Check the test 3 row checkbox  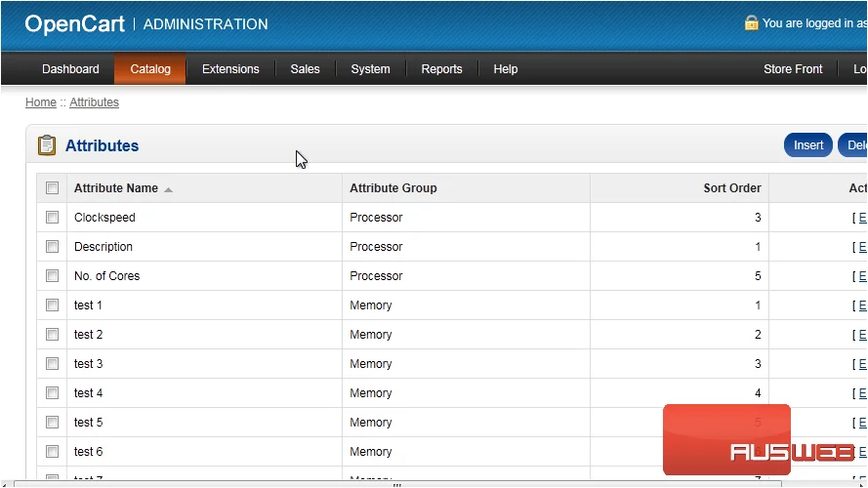tap(52, 364)
